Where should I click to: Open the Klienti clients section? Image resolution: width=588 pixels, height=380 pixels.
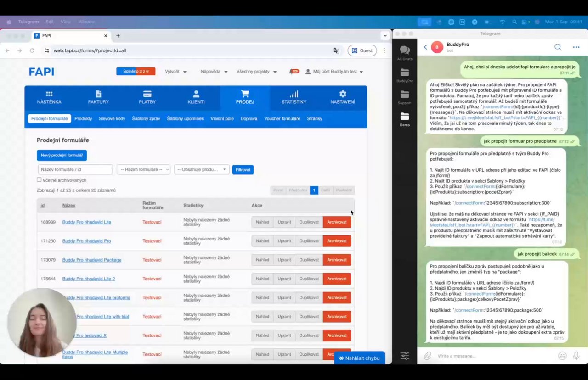pyautogui.click(x=196, y=97)
